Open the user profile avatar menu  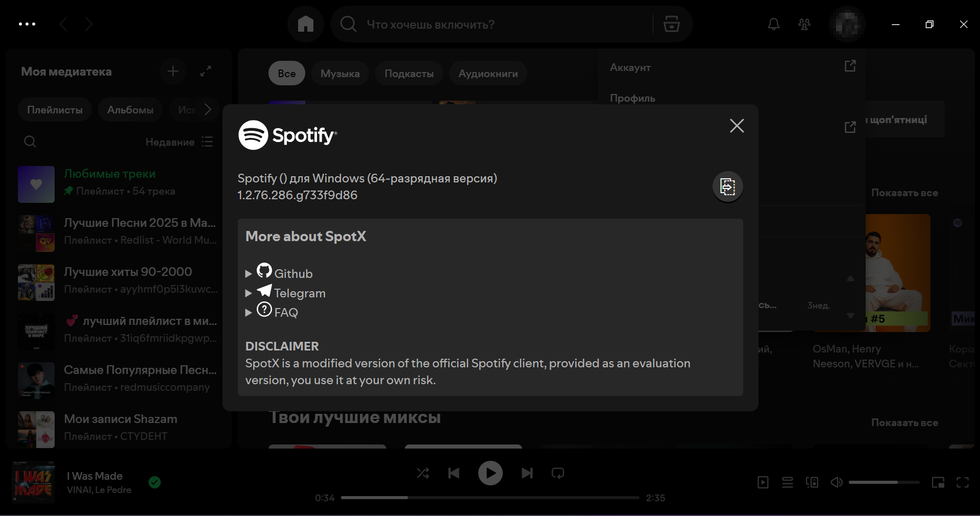[x=847, y=24]
